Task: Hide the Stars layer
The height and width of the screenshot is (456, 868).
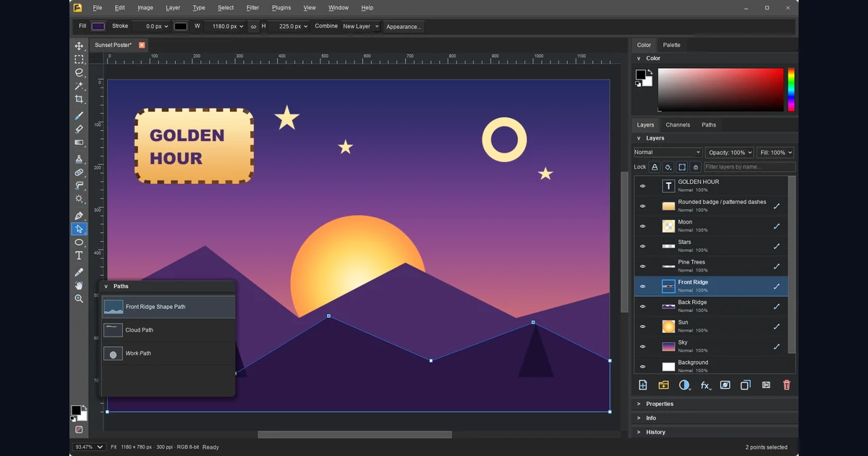Action: pyautogui.click(x=642, y=246)
